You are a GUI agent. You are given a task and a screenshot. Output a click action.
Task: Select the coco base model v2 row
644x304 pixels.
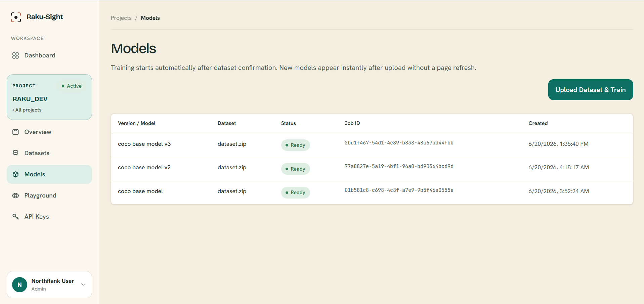coord(372,169)
